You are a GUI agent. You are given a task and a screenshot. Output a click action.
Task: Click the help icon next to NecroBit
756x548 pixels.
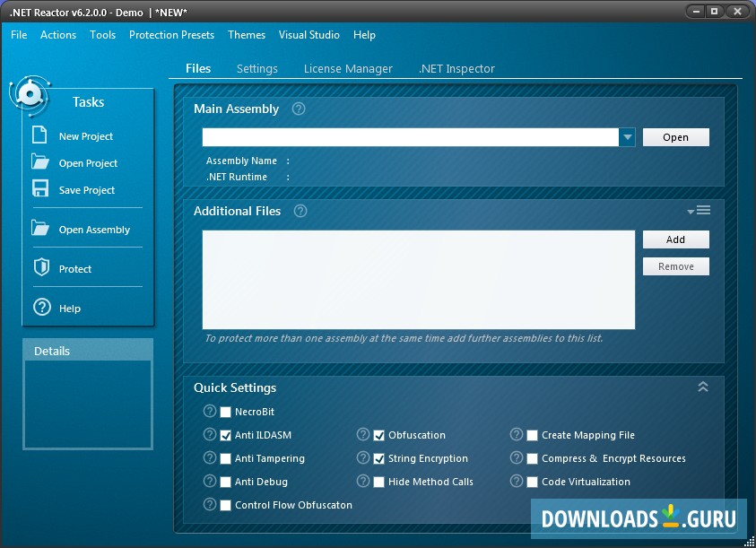[x=210, y=411]
